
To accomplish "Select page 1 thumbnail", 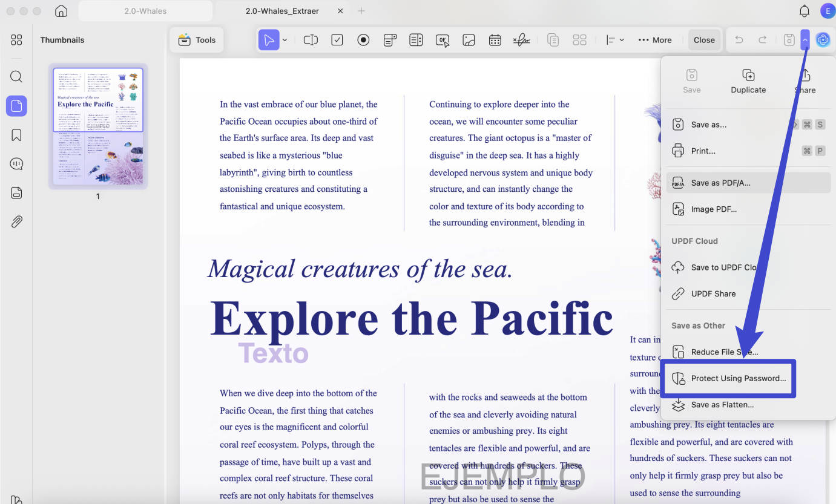I will pos(98,126).
